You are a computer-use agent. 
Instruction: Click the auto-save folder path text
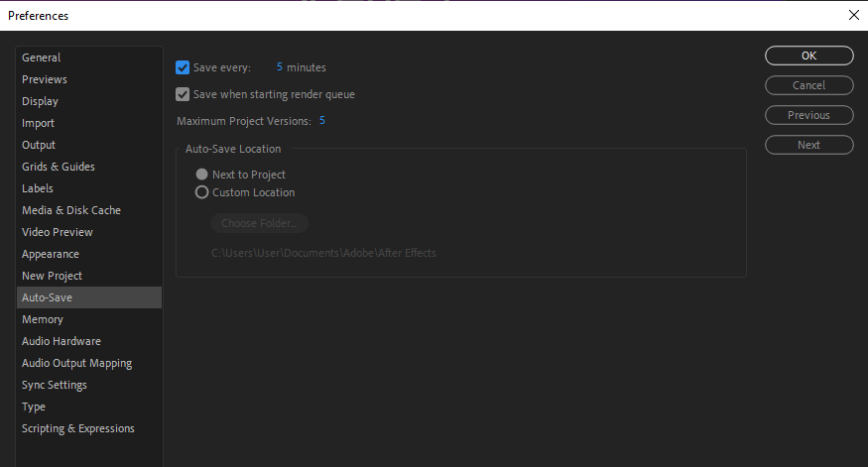323,253
